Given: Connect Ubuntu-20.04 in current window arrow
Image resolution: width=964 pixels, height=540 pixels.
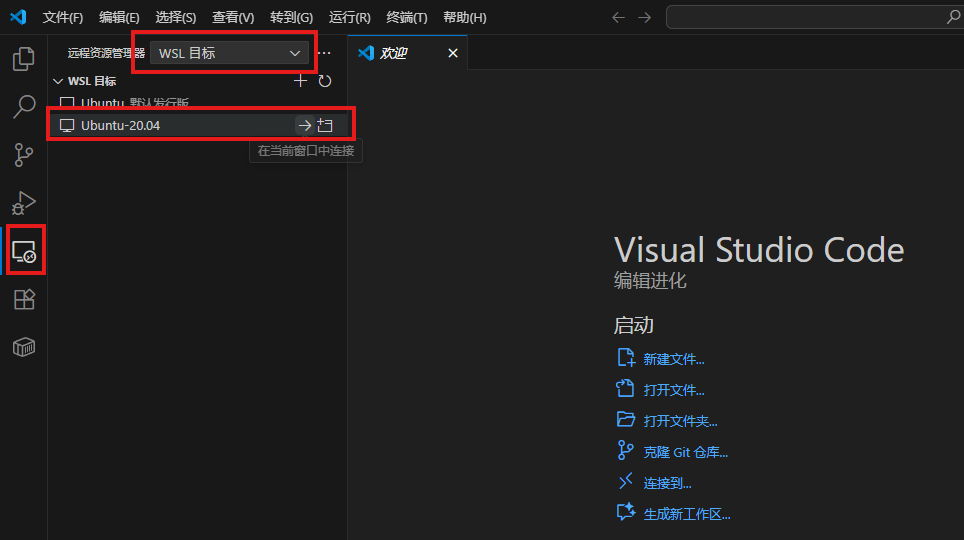Looking at the screenshot, I should [304, 125].
